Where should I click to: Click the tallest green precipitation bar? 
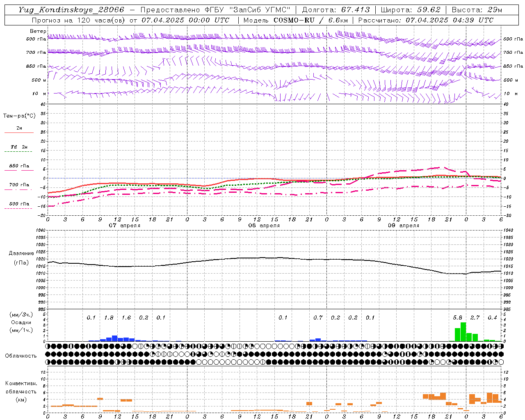463,332
